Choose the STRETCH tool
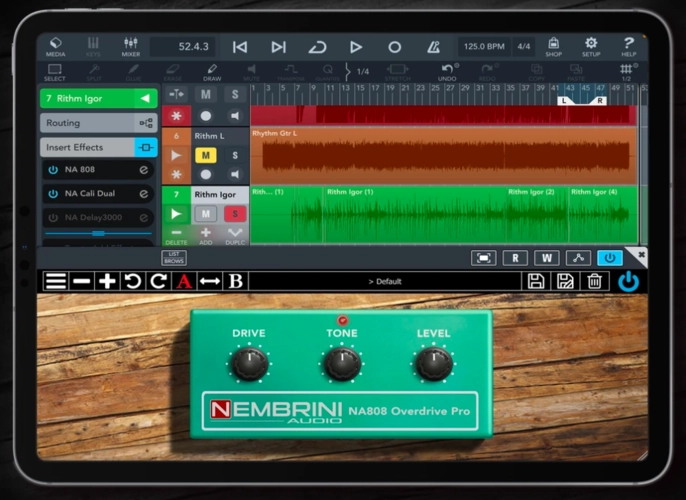Viewport: 686px width, 500px height. coord(397,72)
